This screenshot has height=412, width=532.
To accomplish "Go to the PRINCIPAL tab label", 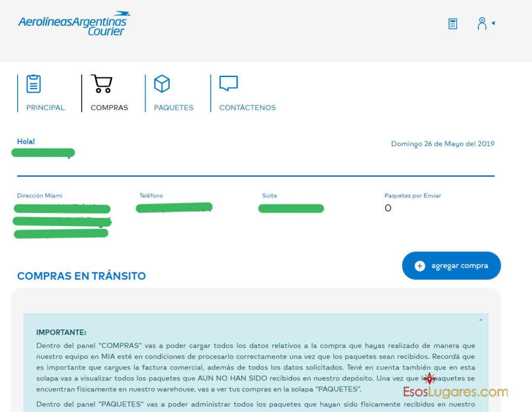I will click(x=46, y=108).
